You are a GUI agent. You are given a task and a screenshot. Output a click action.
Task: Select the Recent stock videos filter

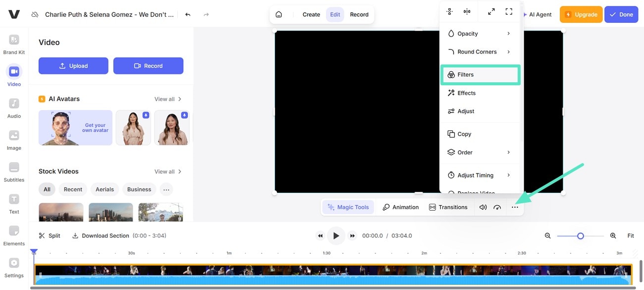pyautogui.click(x=73, y=189)
